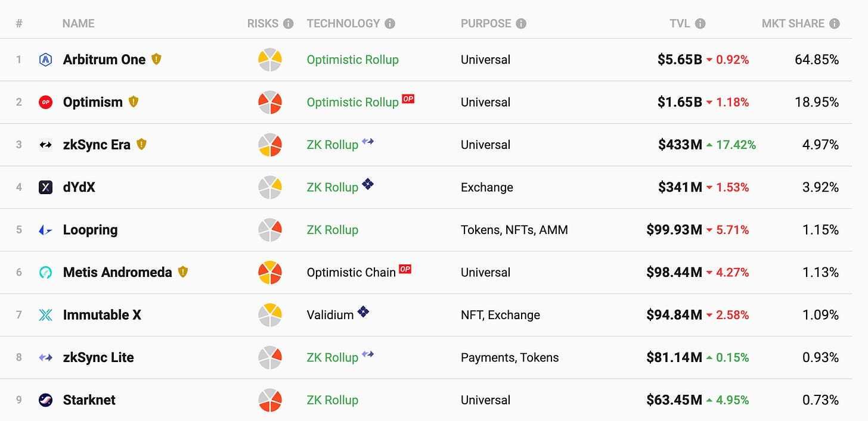Image resolution: width=868 pixels, height=421 pixels.
Task: Open the zkSync Era project link
Action: [97, 145]
